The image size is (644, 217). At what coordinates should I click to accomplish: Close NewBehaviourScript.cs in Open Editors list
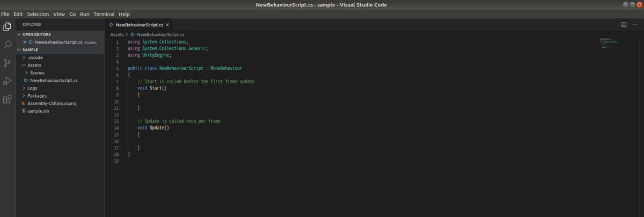[x=25, y=42]
